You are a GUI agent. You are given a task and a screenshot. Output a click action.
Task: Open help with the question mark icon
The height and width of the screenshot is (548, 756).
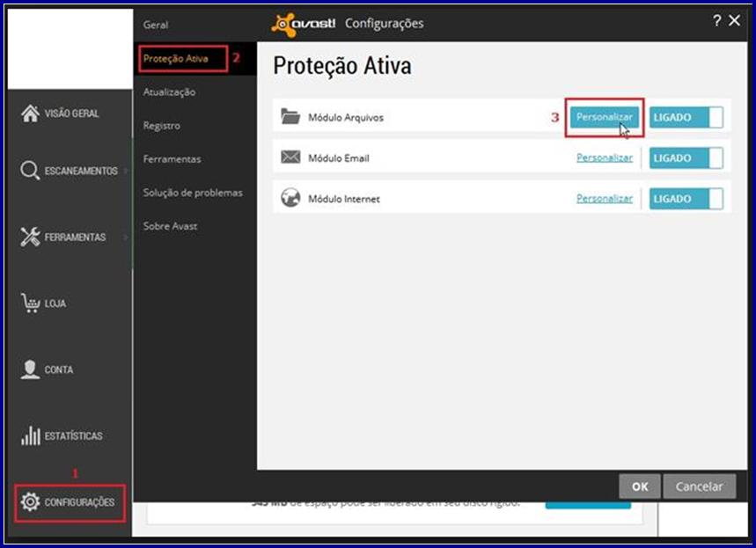716,20
